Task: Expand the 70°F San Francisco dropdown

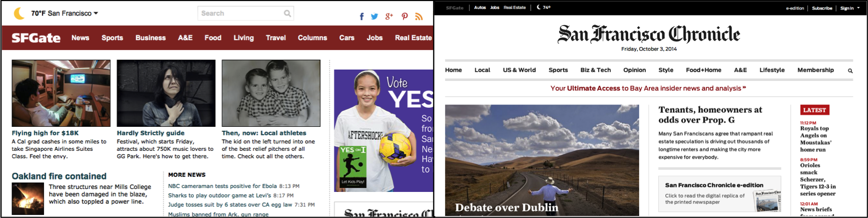Action: coord(65,14)
